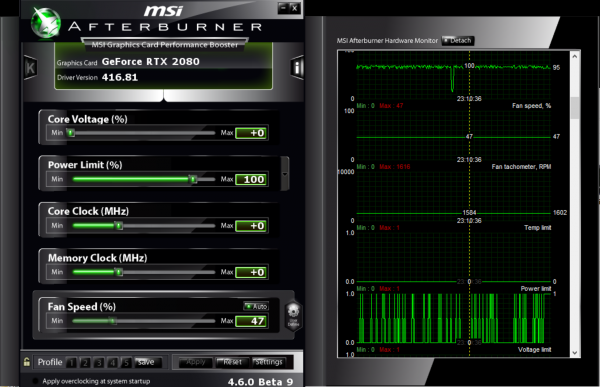Click the Fan tachometer RPM graph label
This screenshot has height=387, width=600.
click(x=521, y=167)
